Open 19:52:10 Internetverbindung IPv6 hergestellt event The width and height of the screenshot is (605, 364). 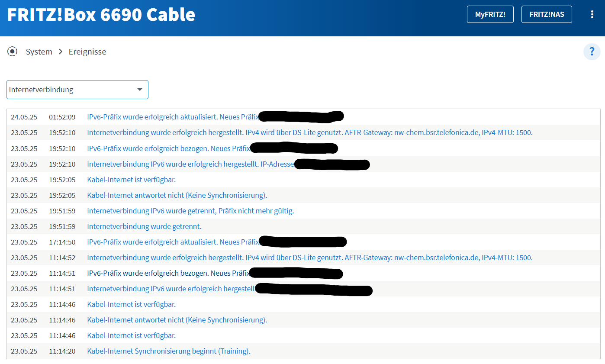(191, 164)
